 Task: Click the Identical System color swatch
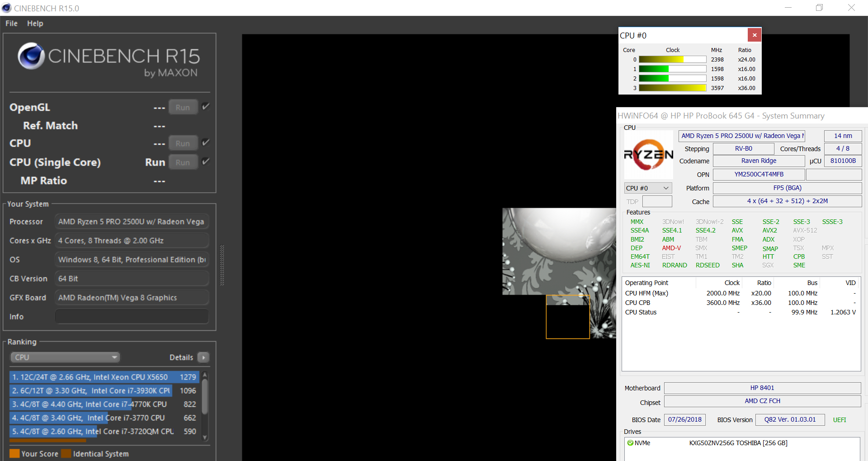pos(66,453)
